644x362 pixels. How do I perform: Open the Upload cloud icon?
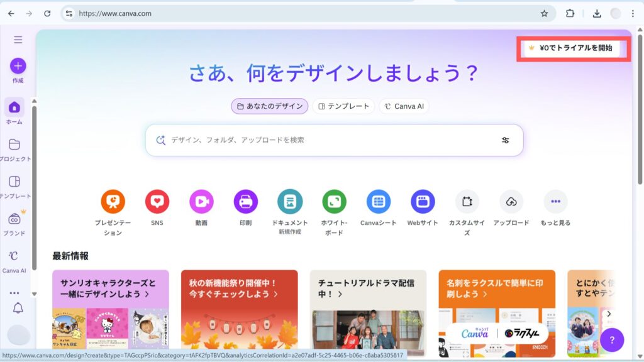tap(511, 202)
